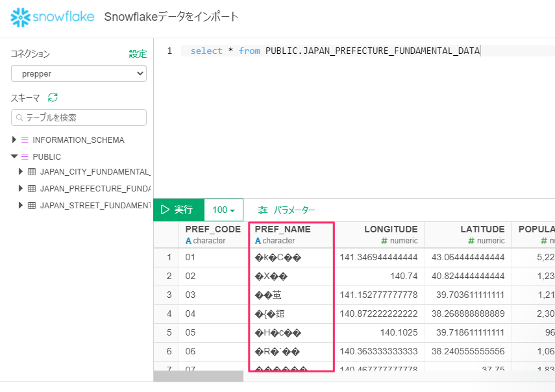
Task: Click the JAPAN_PREFECTURE_FUNDA table icon
Action: point(32,189)
